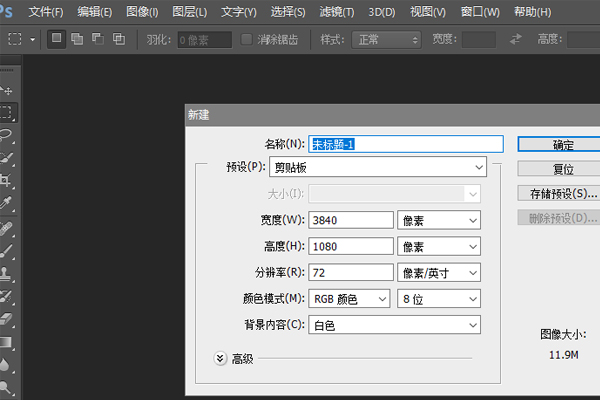The image size is (600, 400).
Task: Open the 背景内容 dropdown showing 白色
Action: 395,325
